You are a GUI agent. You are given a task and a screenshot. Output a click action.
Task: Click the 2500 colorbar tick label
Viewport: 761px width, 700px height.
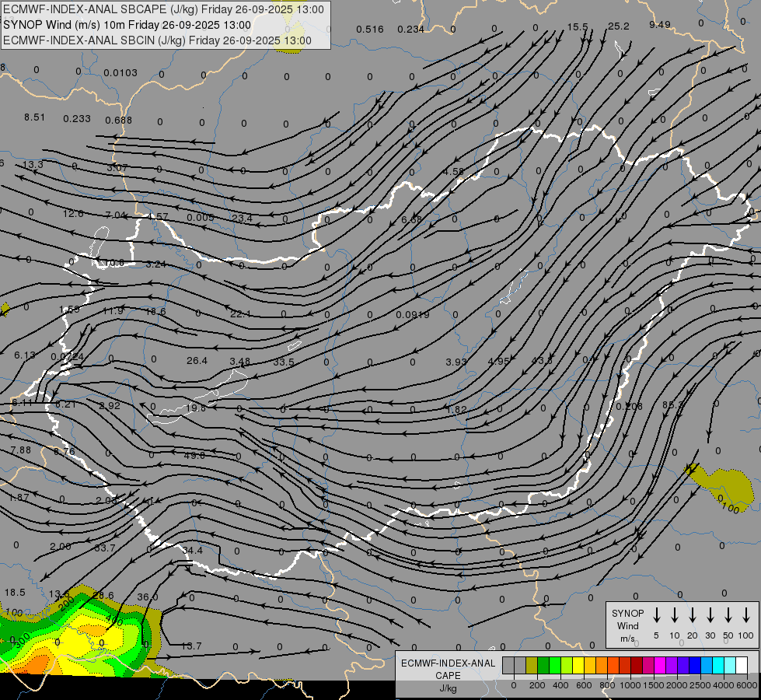tap(700, 685)
